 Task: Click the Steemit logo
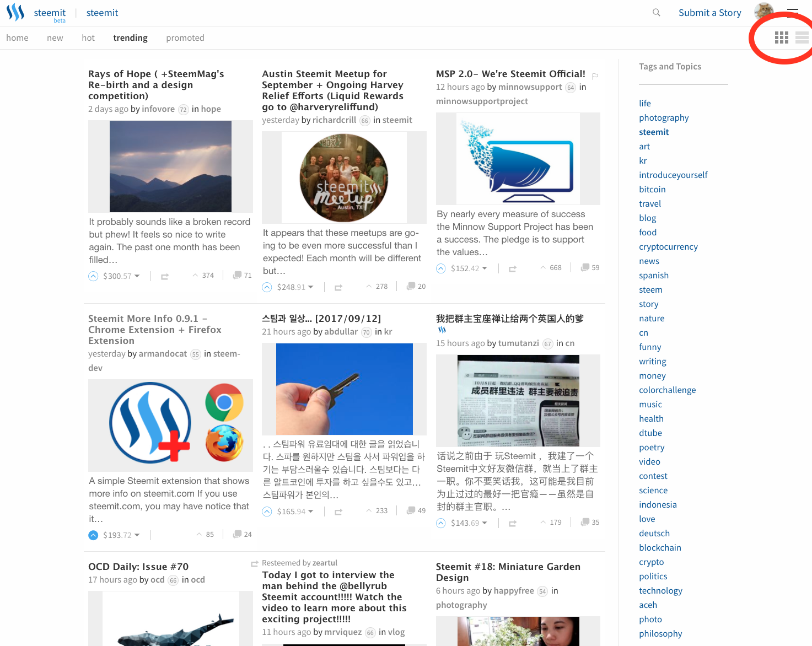[x=15, y=12]
